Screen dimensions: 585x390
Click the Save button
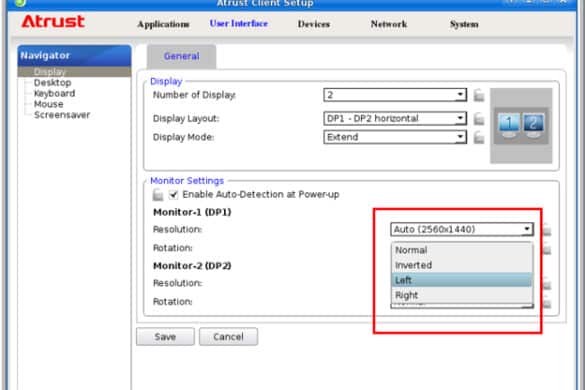[x=165, y=337]
